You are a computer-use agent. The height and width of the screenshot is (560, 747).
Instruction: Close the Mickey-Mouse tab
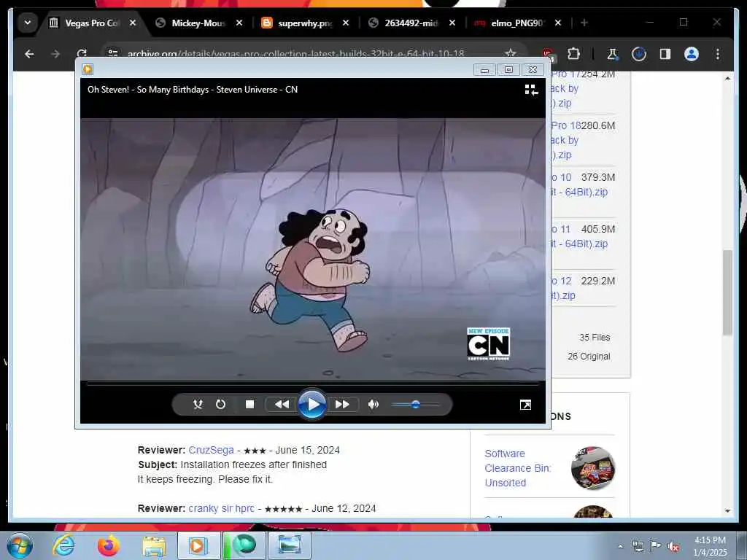[x=239, y=23]
